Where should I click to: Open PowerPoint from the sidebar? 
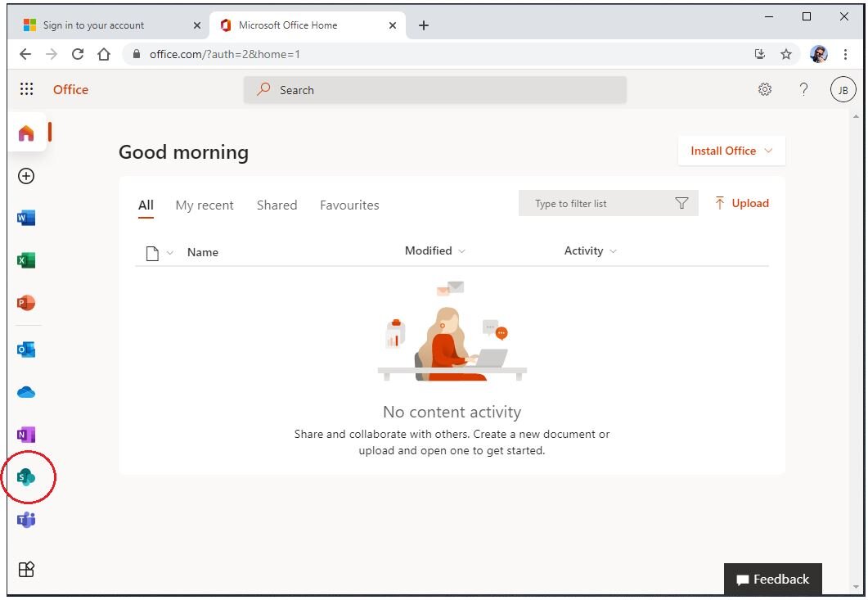[26, 303]
